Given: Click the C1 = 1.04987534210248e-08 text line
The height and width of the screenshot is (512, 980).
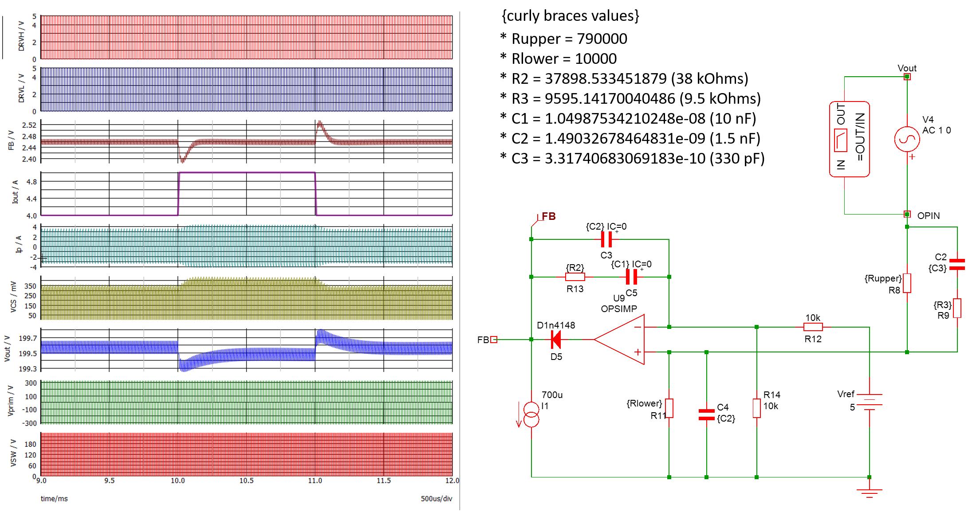Looking at the screenshot, I should [x=628, y=119].
